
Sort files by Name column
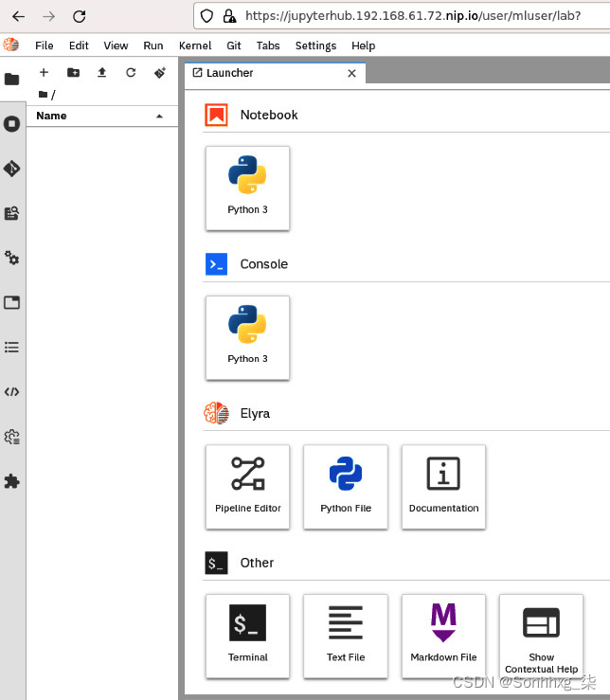tap(101, 117)
